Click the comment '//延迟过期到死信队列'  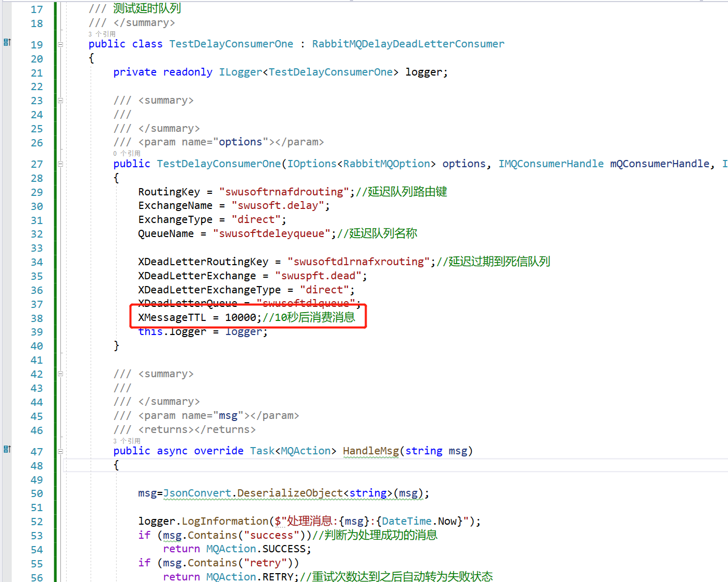click(x=494, y=261)
